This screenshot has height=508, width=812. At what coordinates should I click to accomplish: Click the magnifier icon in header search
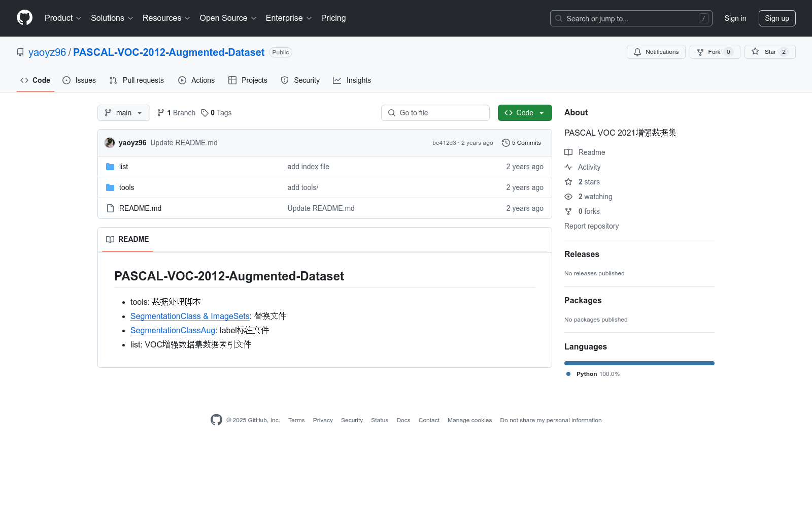559,18
